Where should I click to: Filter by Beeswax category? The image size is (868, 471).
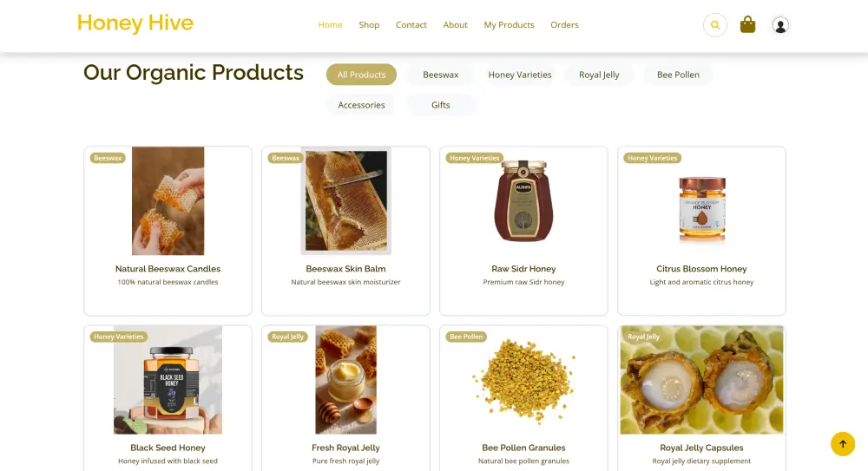pyautogui.click(x=441, y=75)
